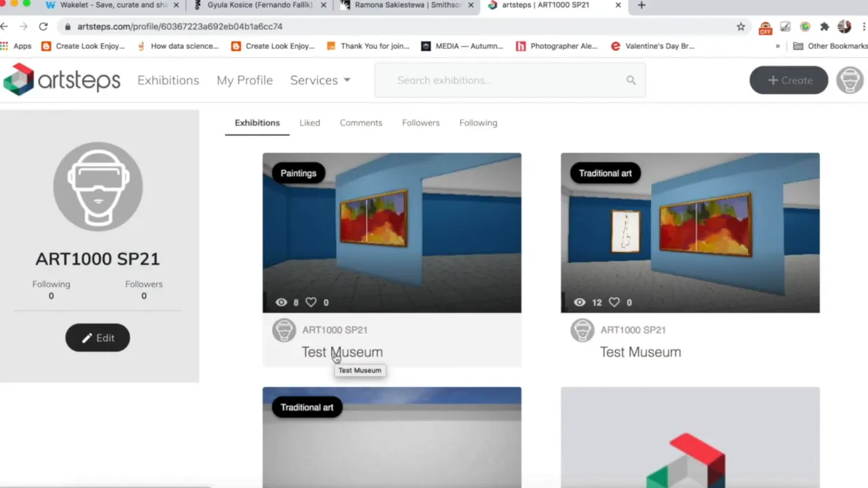This screenshot has height=488, width=868.
Task: Like the Paintings exhibition with heart icon
Action: pyautogui.click(x=311, y=302)
